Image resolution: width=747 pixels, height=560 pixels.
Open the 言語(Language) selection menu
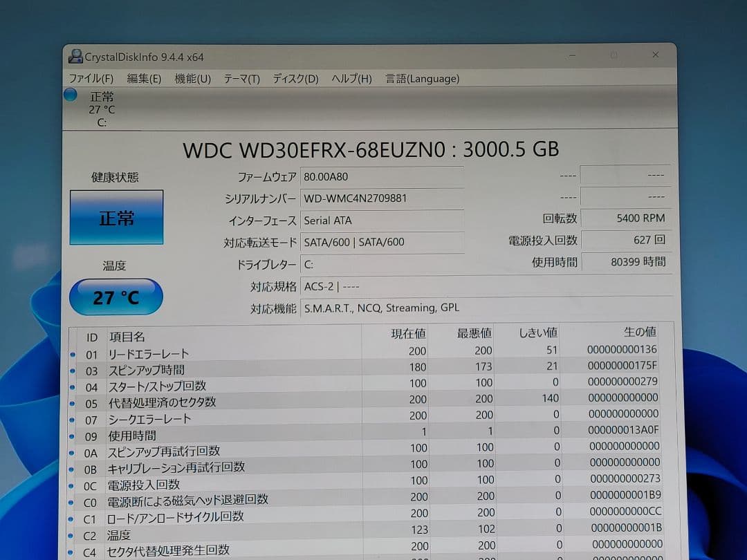(422, 78)
